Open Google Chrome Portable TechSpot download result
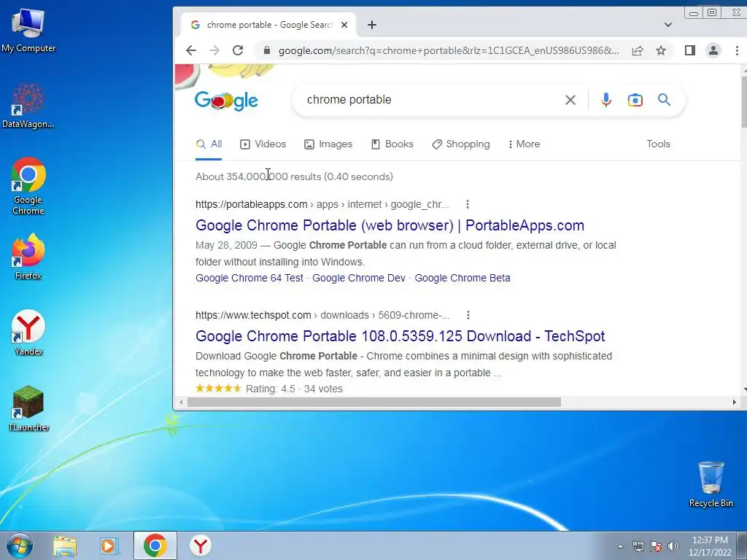 point(400,336)
